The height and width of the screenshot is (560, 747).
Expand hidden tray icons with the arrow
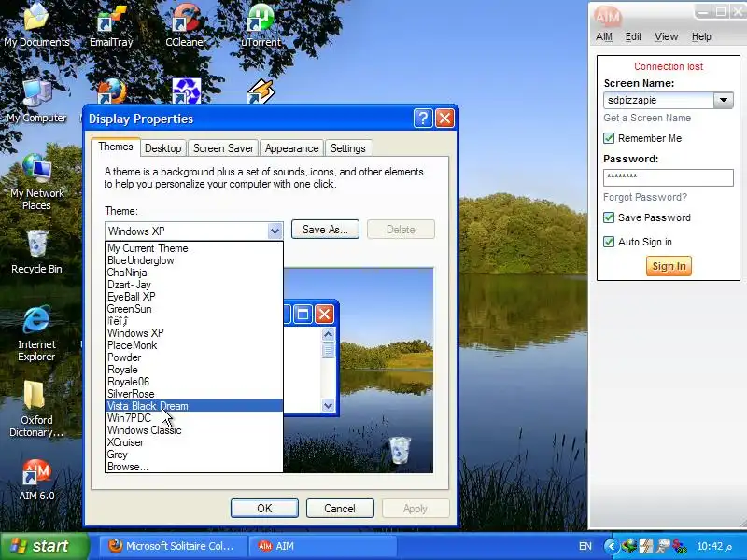(612, 546)
